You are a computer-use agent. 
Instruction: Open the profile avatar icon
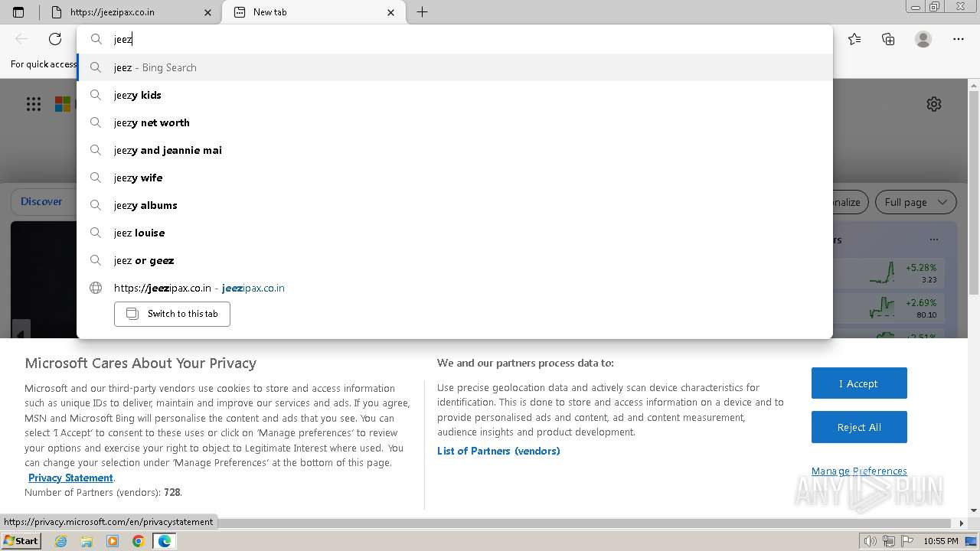pos(923,39)
